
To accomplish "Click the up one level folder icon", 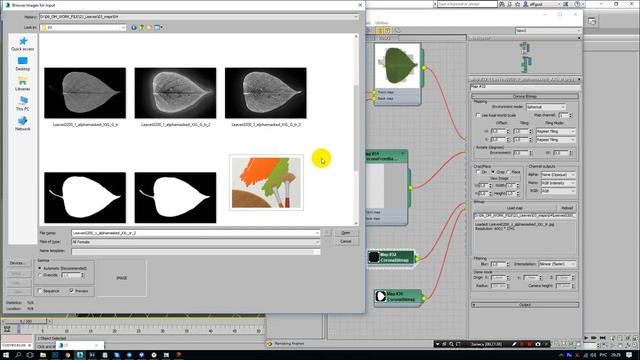I will tap(142, 27).
